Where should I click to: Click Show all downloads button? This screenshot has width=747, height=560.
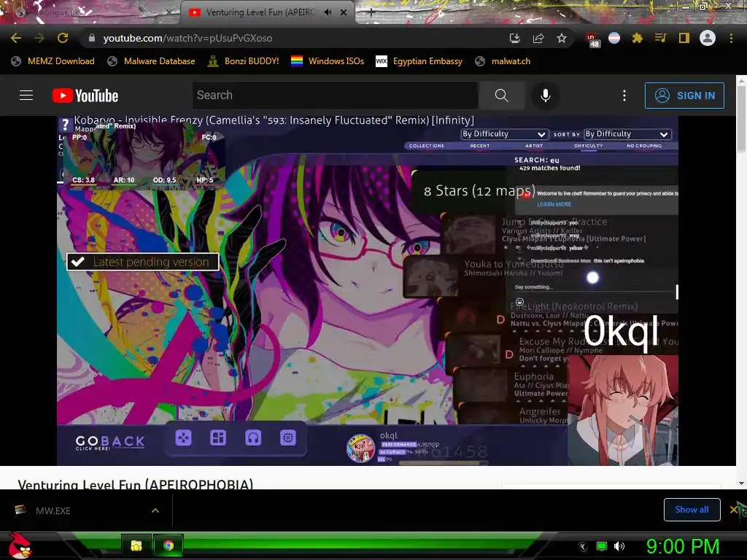[692, 510]
